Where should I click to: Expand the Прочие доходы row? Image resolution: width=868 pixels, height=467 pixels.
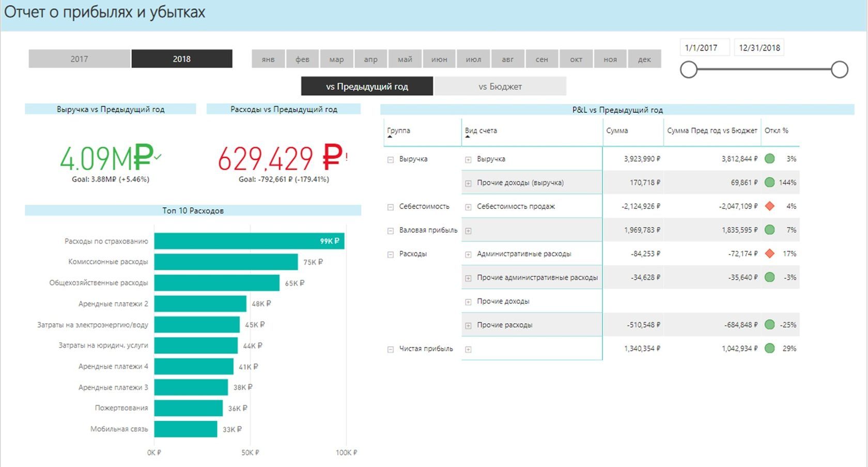tap(468, 302)
